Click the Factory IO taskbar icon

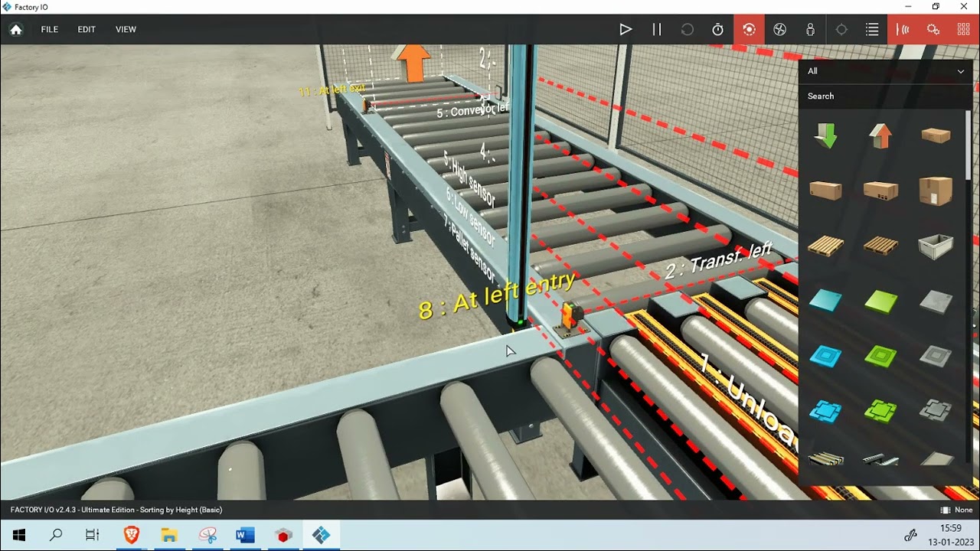322,536
